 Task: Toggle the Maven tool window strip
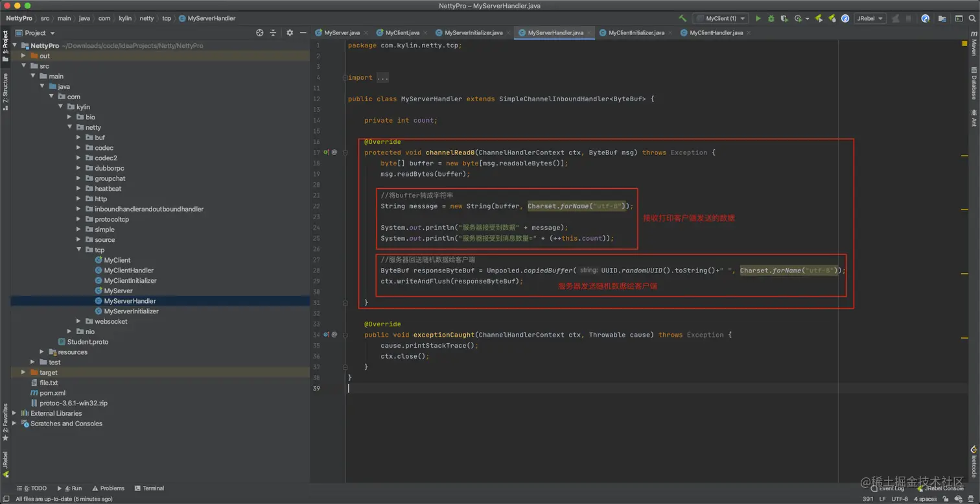coord(974,47)
